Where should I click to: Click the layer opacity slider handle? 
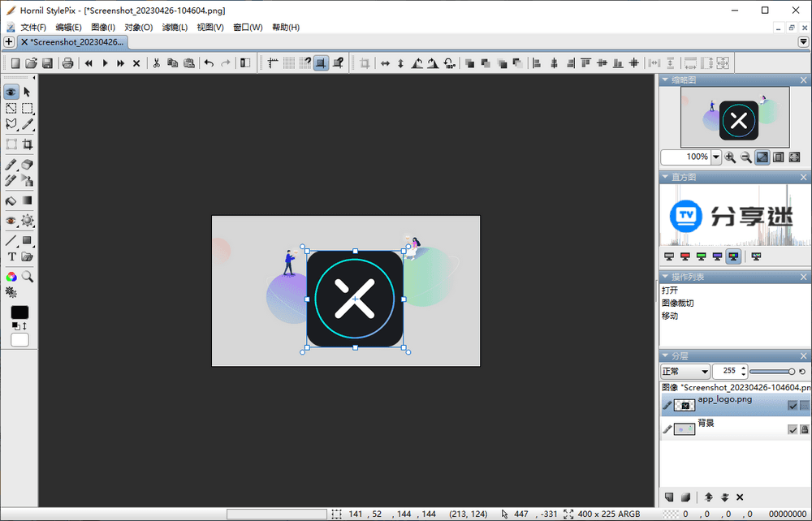[792, 372]
